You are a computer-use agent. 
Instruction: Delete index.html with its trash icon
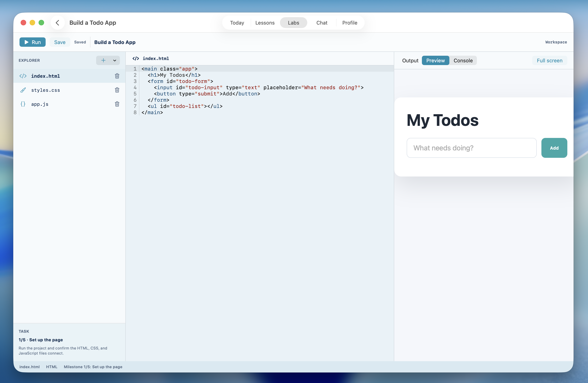pos(117,76)
